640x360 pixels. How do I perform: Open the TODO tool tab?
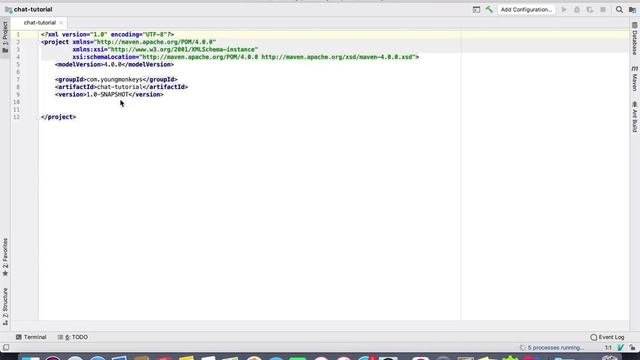[73, 337]
